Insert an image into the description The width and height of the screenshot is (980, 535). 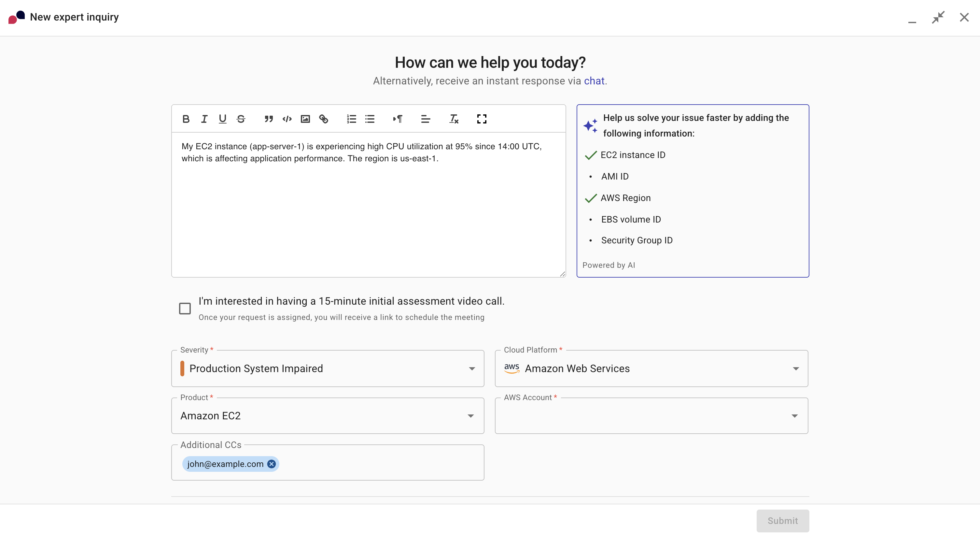305,119
